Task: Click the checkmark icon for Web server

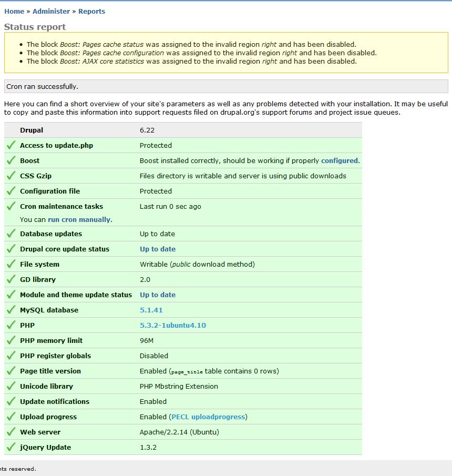Action: coord(11,432)
